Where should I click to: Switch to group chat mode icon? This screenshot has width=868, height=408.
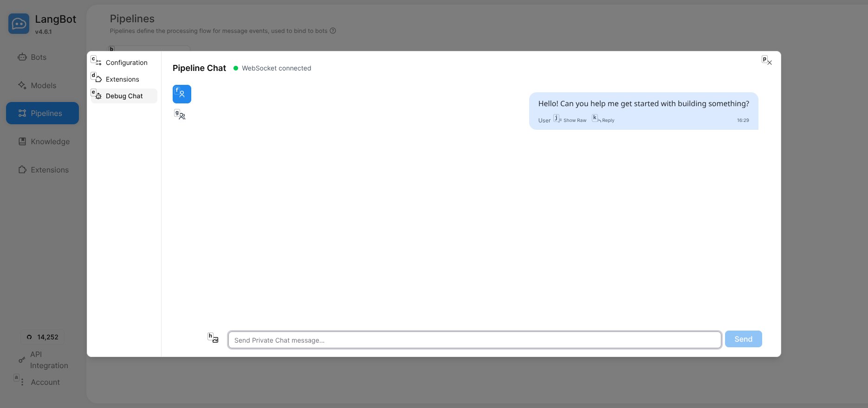point(182,116)
